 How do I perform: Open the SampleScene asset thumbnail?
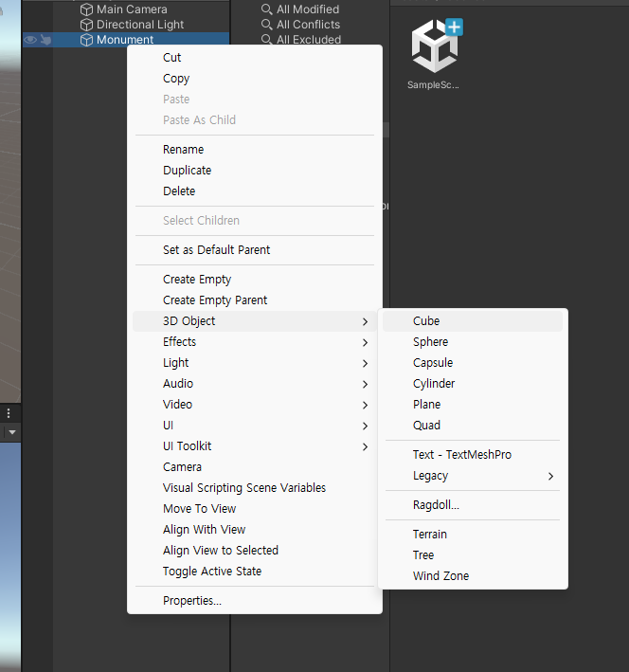(x=435, y=46)
